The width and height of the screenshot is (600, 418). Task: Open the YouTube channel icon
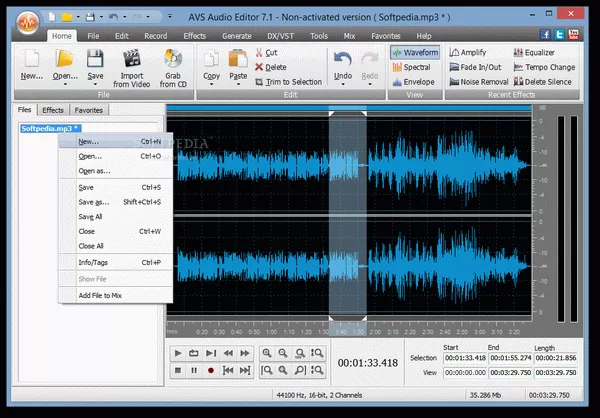pos(573,34)
